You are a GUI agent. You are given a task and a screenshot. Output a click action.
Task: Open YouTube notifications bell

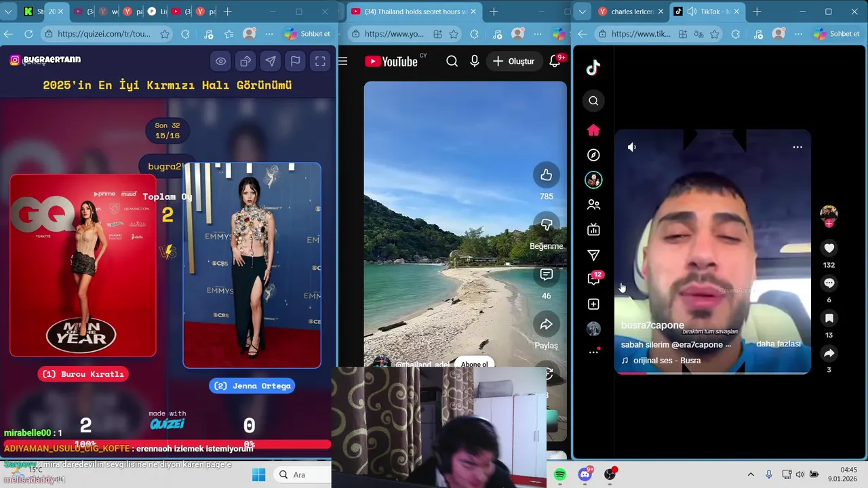pyautogui.click(x=555, y=61)
